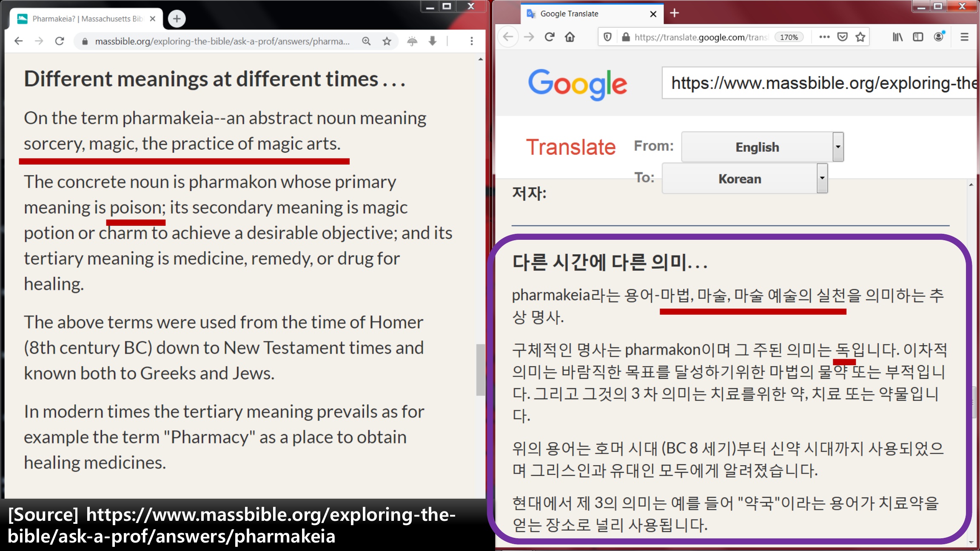The width and height of the screenshot is (980, 551).
Task: Click 170% zoom level indicator
Action: pyautogui.click(x=789, y=37)
